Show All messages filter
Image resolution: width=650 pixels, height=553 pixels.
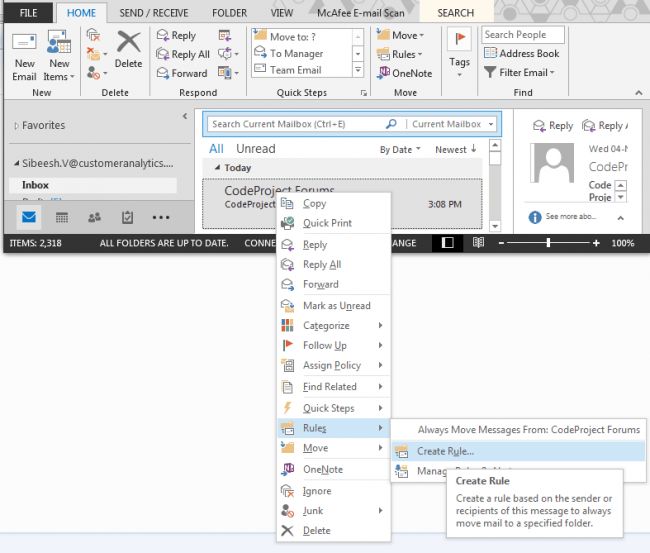click(x=216, y=149)
